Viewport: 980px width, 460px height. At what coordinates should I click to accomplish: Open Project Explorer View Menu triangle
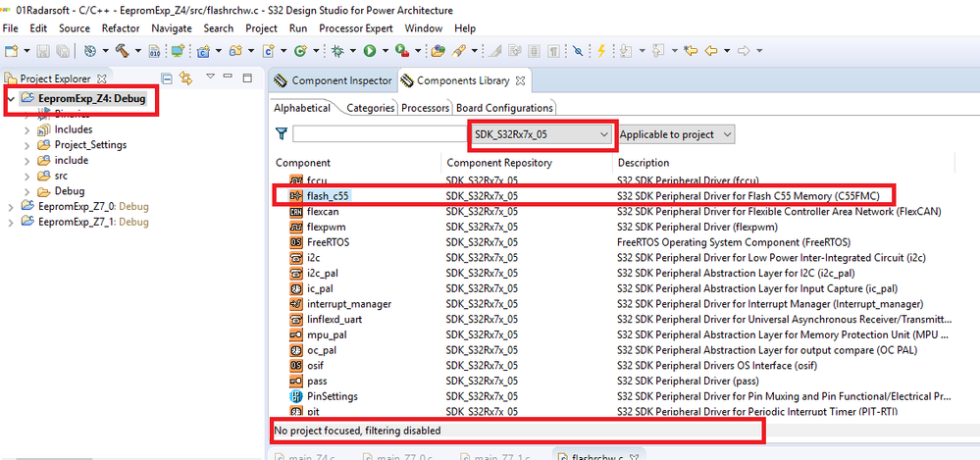click(211, 77)
